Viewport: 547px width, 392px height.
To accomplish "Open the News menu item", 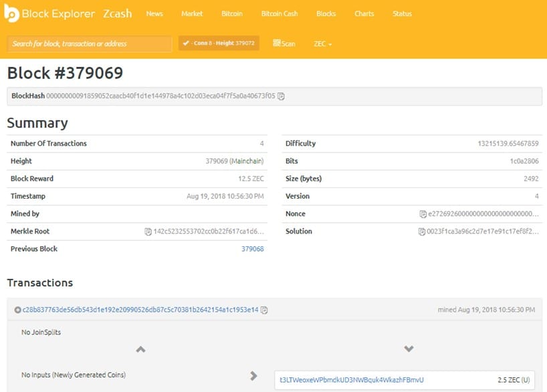I will [x=154, y=13].
